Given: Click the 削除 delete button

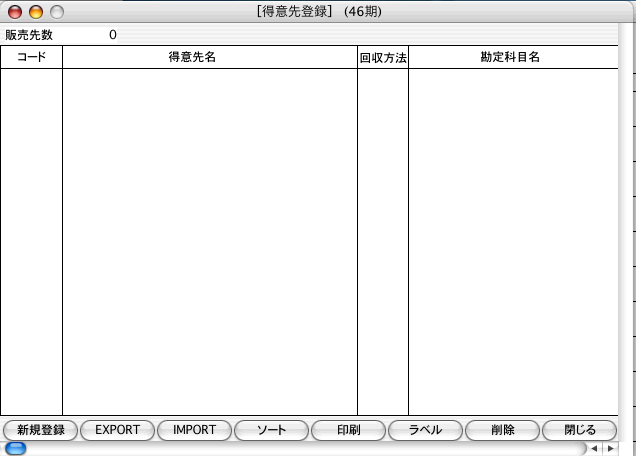Looking at the screenshot, I should (502, 430).
